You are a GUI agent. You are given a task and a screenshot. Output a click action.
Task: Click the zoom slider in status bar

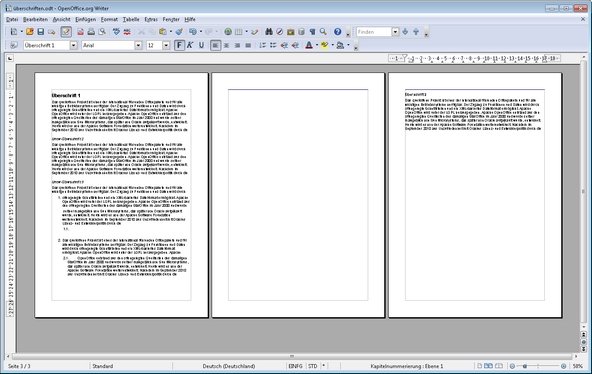click(x=538, y=366)
